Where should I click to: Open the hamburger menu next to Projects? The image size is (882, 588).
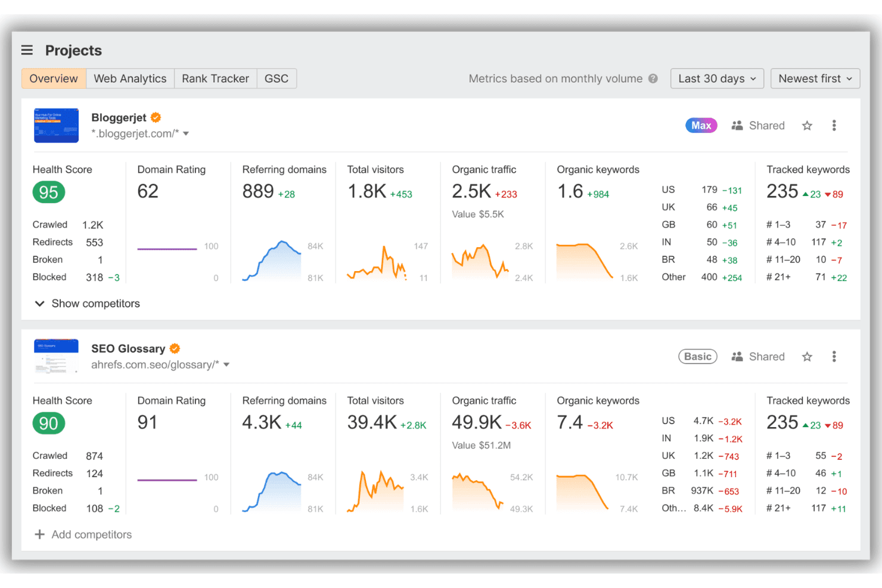[27, 50]
